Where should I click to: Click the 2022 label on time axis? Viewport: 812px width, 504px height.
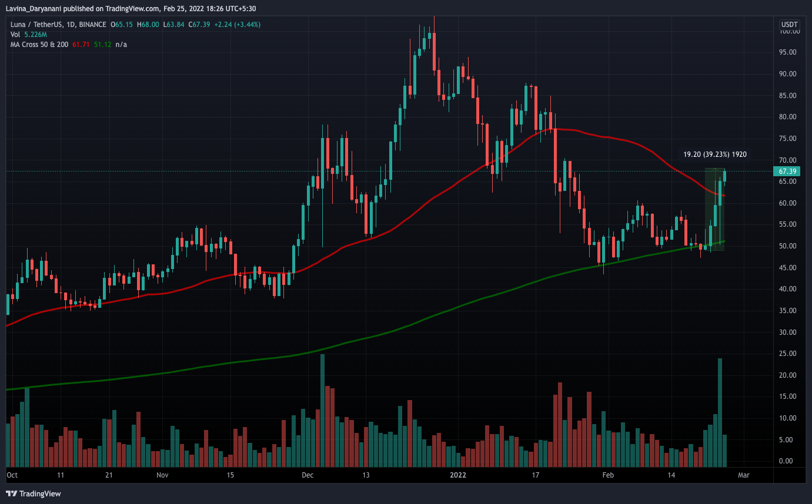tap(457, 474)
